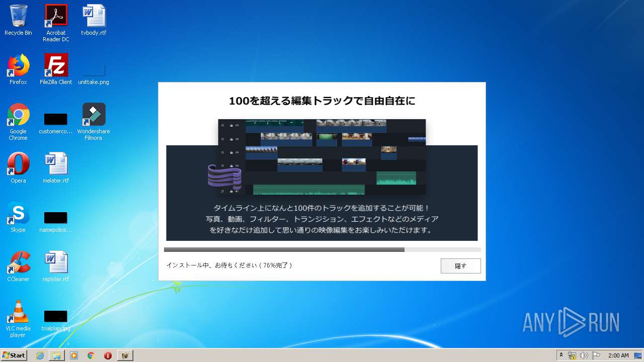Select the namepolice... file icon

pyautogui.click(x=56, y=221)
